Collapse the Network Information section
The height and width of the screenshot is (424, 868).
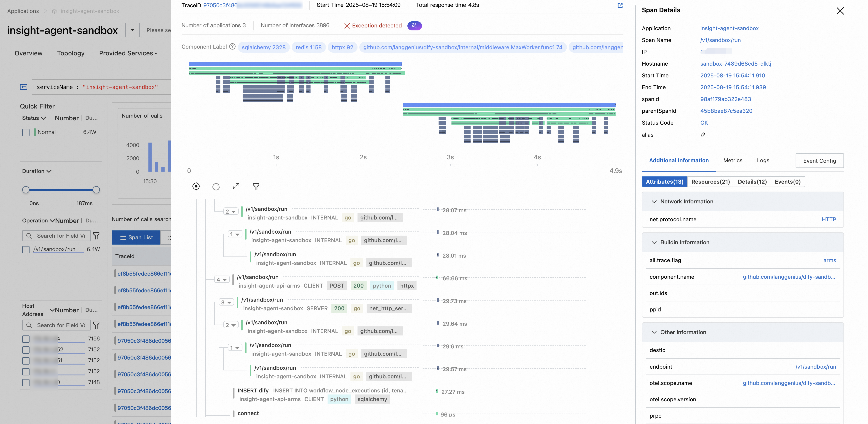654,202
